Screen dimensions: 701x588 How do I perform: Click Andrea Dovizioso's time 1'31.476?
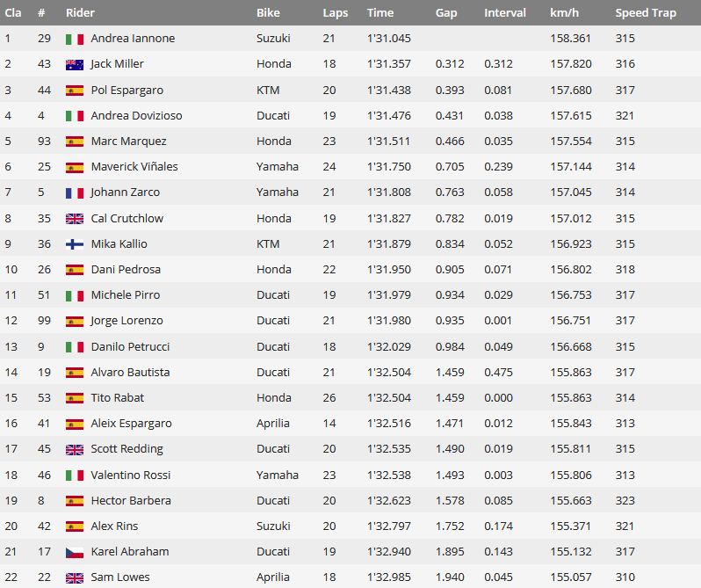click(x=389, y=116)
